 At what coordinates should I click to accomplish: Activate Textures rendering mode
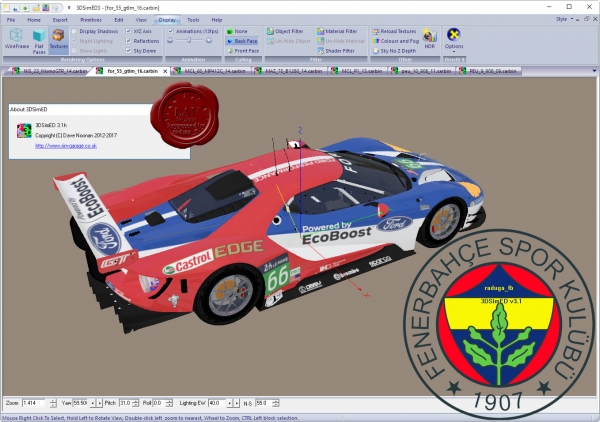(x=59, y=39)
